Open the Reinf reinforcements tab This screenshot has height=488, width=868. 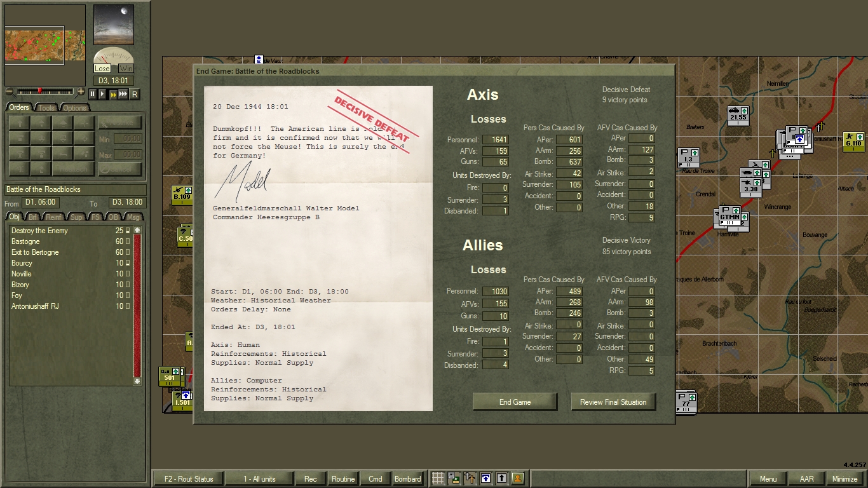click(54, 217)
